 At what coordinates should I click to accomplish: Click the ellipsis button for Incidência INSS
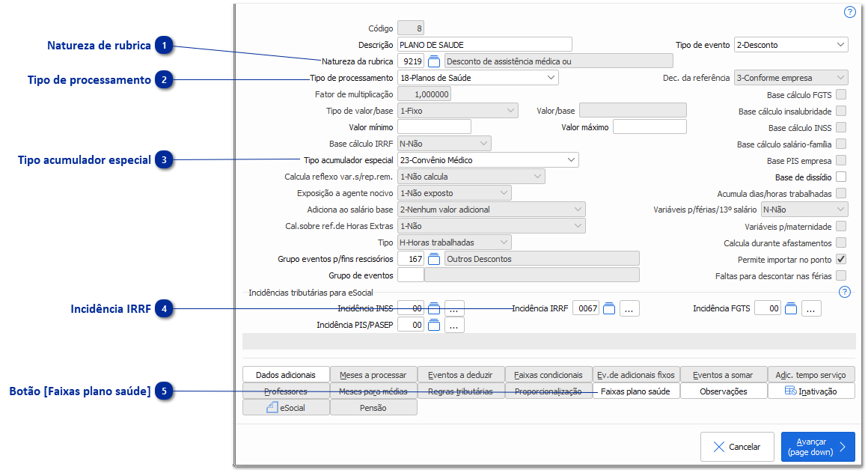[454, 308]
